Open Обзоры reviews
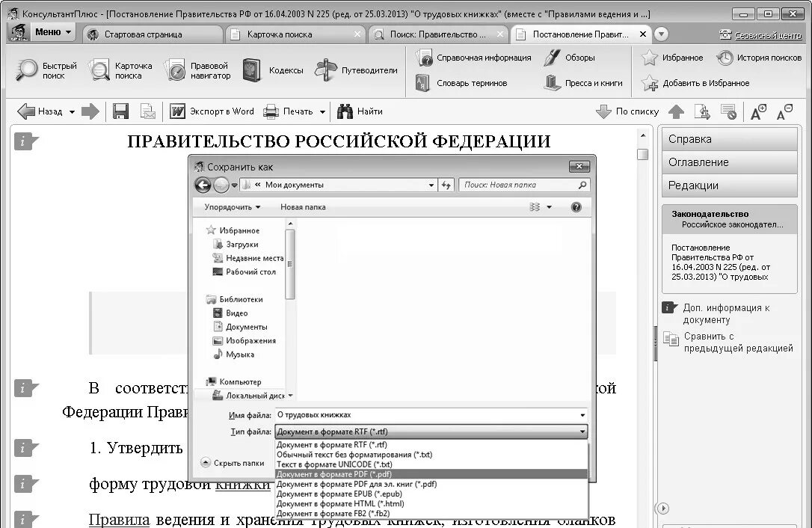 pos(569,58)
